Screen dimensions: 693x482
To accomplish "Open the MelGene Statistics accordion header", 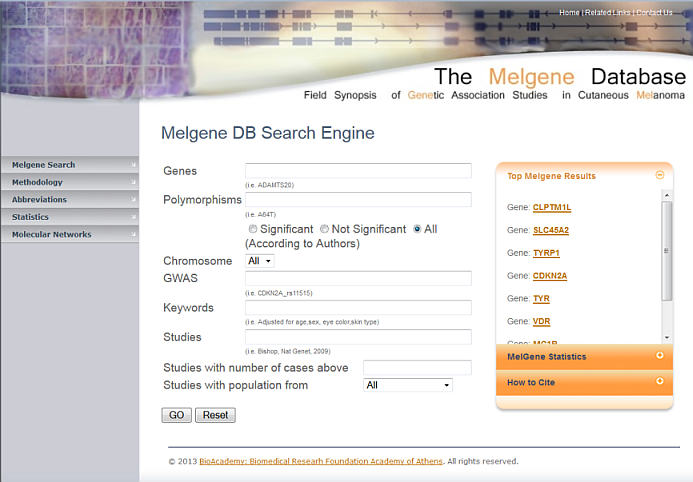I will [x=584, y=357].
